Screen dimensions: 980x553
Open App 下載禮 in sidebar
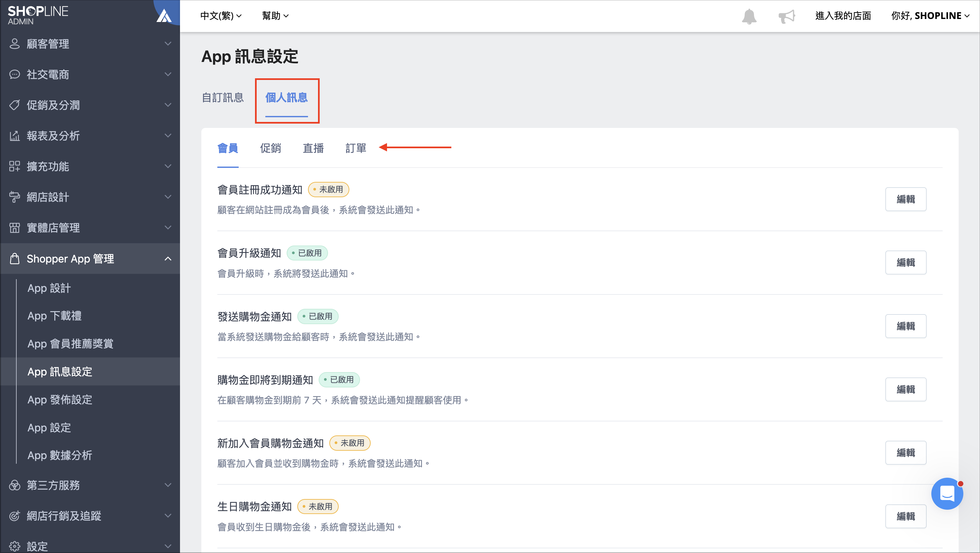pos(54,316)
